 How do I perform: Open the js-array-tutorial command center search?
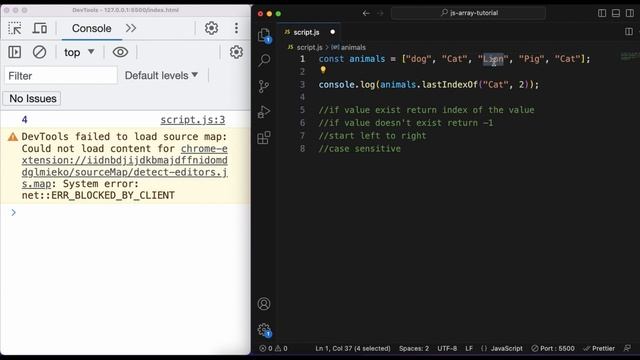coord(469,13)
